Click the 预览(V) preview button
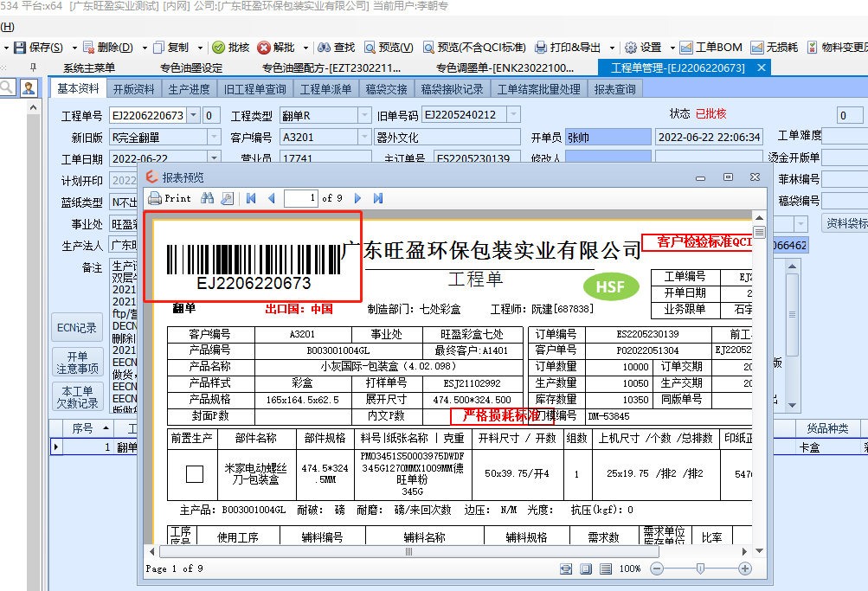The image size is (868, 591). pos(389,48)
